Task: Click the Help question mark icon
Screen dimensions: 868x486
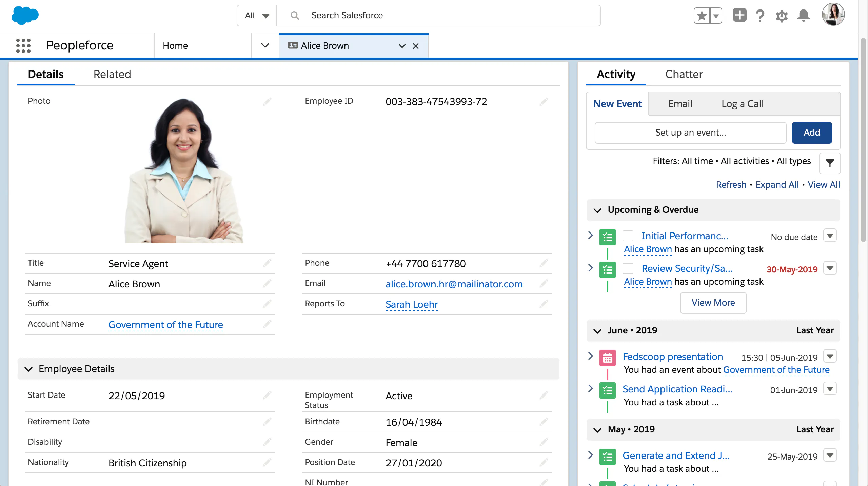Action: 761,16
